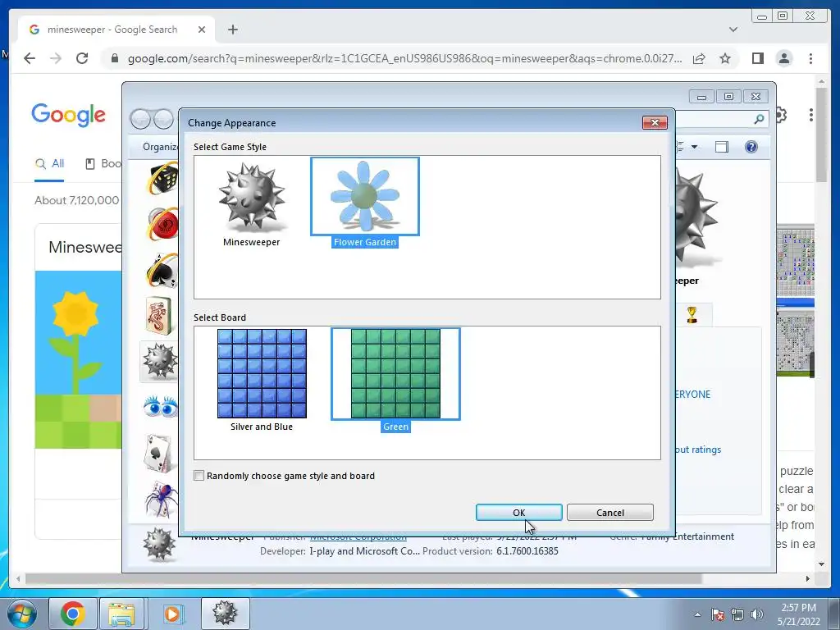840x630 pixels.
Task: Bookmark this page with the star
Action: point(725,58)
